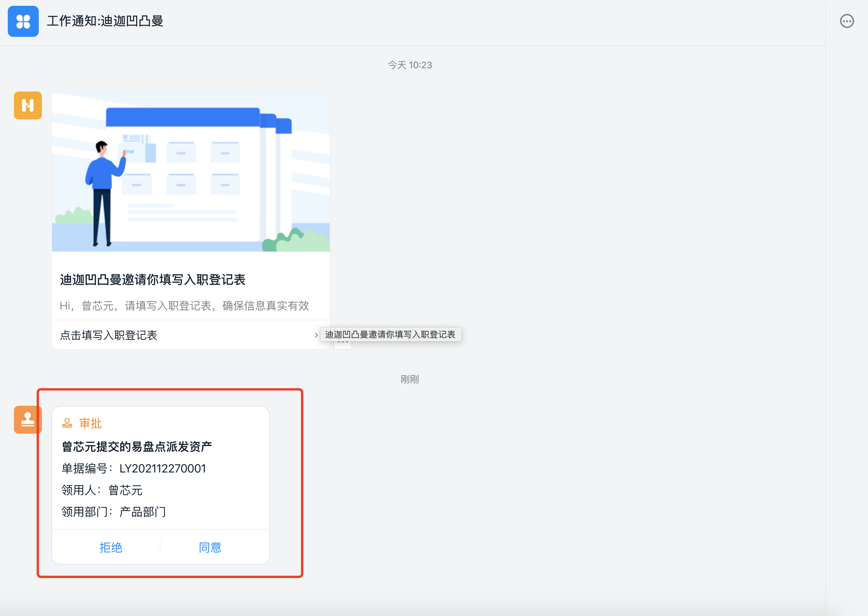Click 点击填写入职登记表 link
Viewport: 868px width, 616px height.
(109, 335)
